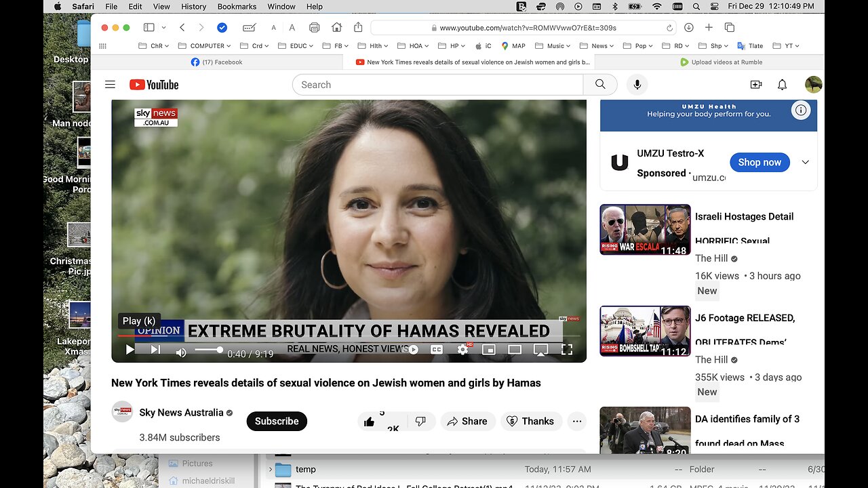Open the Safari share sheet icon
The image size is (868, 488).
(358, 27)
